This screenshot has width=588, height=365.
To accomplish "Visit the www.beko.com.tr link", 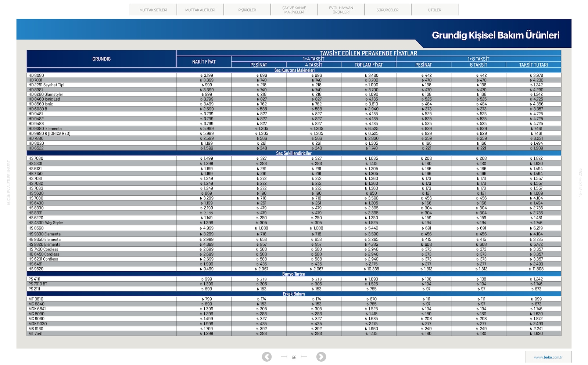I will click(x=548, y=357).
